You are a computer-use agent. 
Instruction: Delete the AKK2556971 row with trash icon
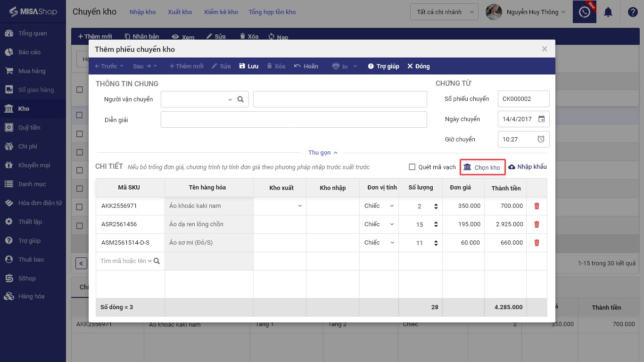pos(537,206)
